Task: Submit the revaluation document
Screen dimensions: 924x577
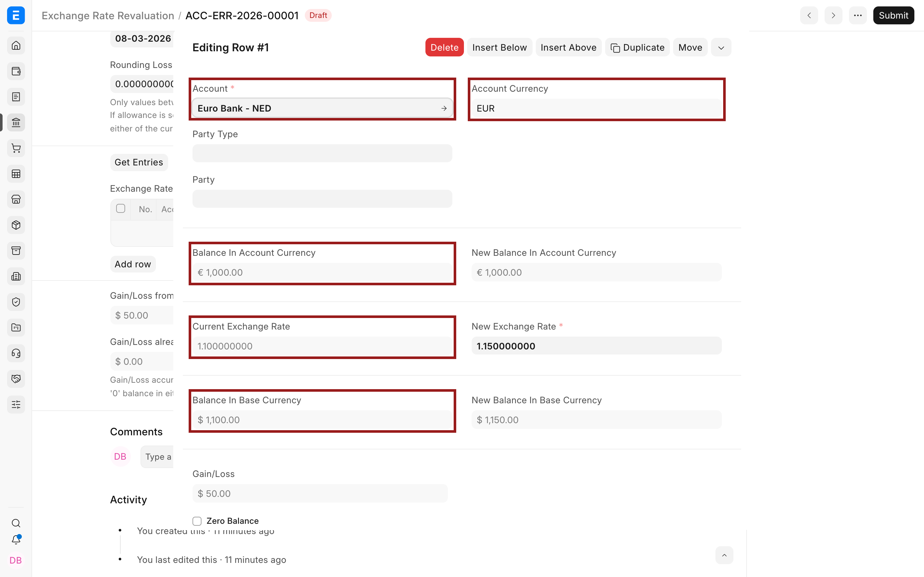Action: [x=894, y=15]
